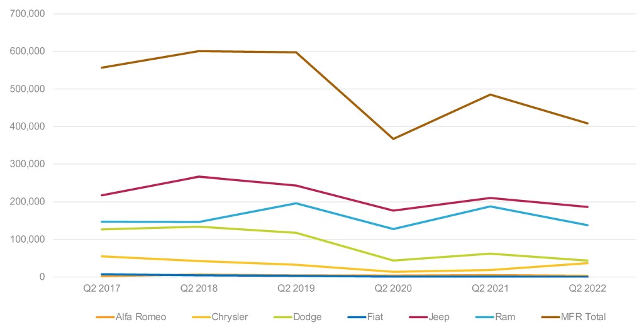The width and height of the screenshot is (644, 332).
Task: Click Ram line peak at Q2 2019
Action: click(x=296, y=203)
